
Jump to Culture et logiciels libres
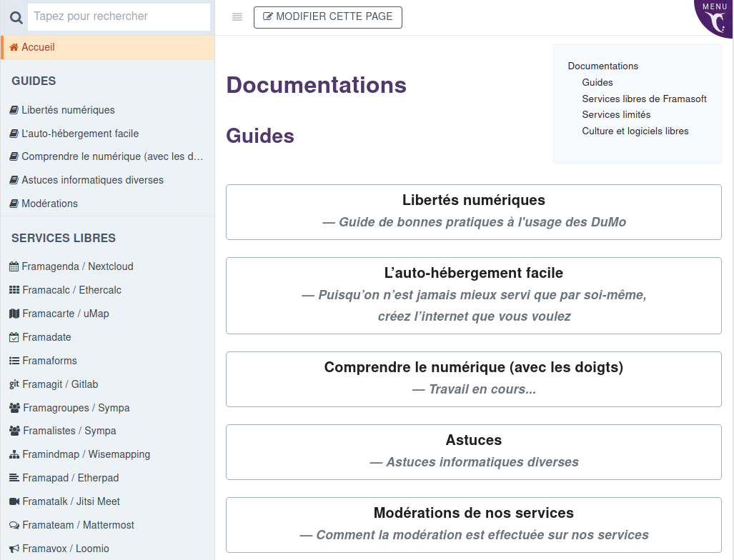coord(635,131)
